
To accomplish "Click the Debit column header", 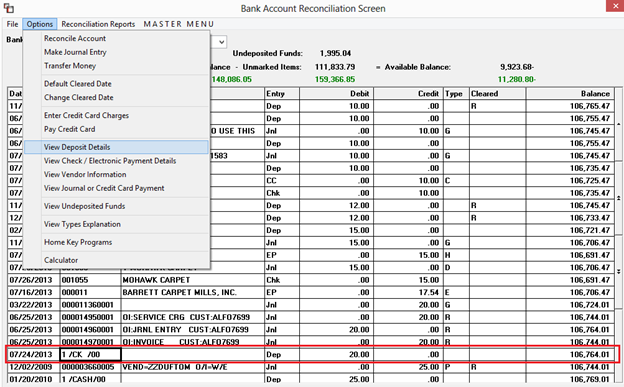I will [335, 94].
